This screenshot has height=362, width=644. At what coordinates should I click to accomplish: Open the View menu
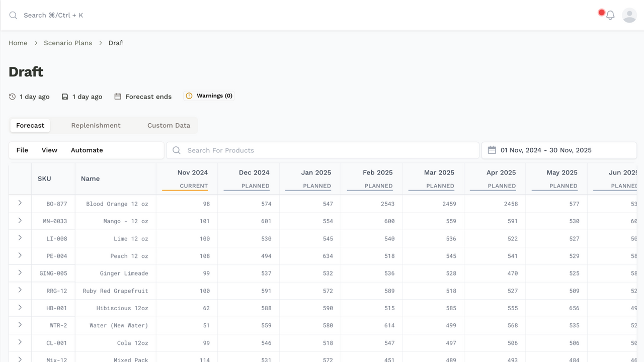click(x=49, y=150)
